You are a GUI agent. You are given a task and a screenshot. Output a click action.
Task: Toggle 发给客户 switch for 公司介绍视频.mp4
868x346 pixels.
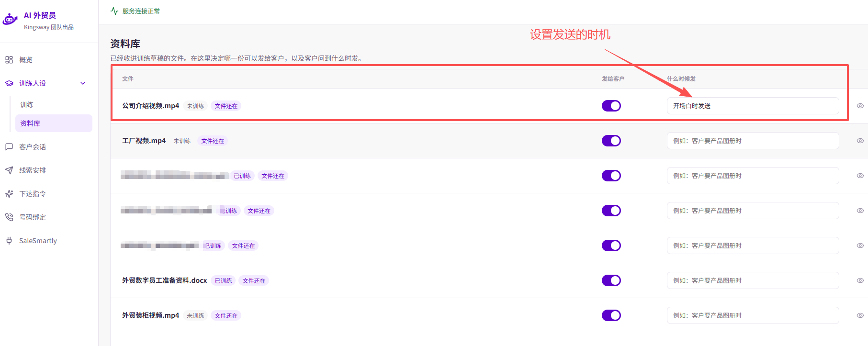611,106
